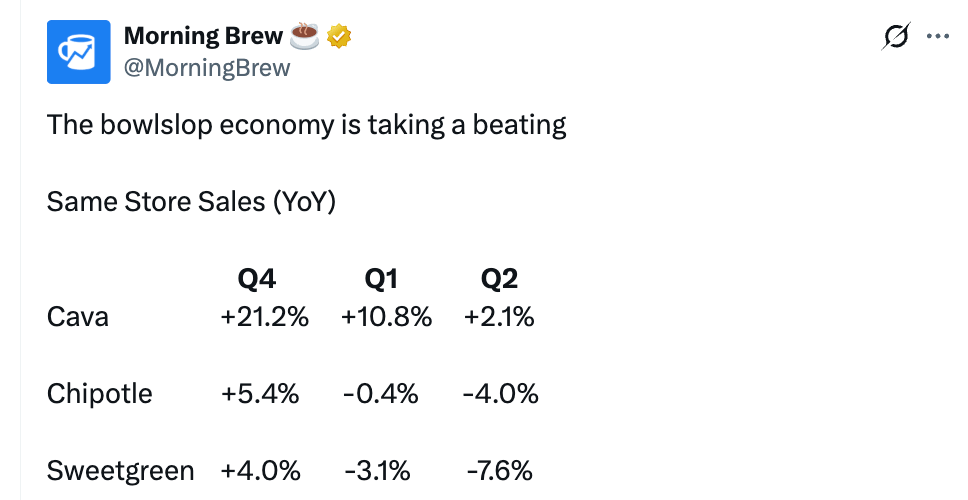Select the Same Store Sales (YoY) line
The height and width of the screenshot is (500, 968).
coord(191,201)
